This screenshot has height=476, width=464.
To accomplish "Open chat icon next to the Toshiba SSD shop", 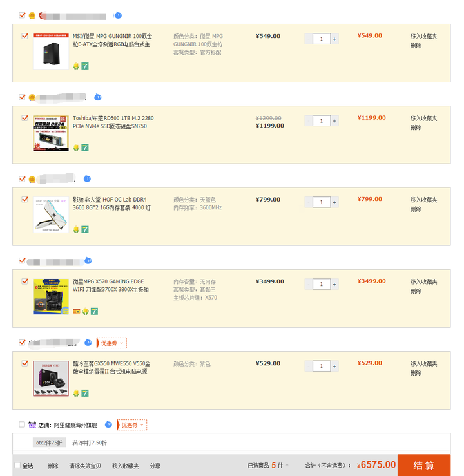I will tap(98, 97).
